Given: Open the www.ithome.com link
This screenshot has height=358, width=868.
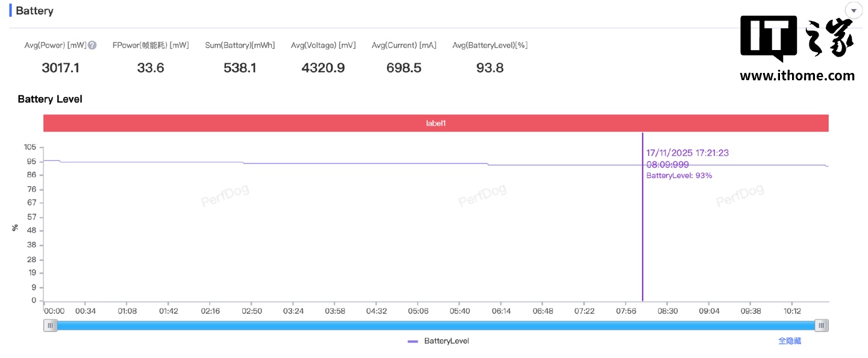Looking at the screenshot, I should (x=797, y=76).
